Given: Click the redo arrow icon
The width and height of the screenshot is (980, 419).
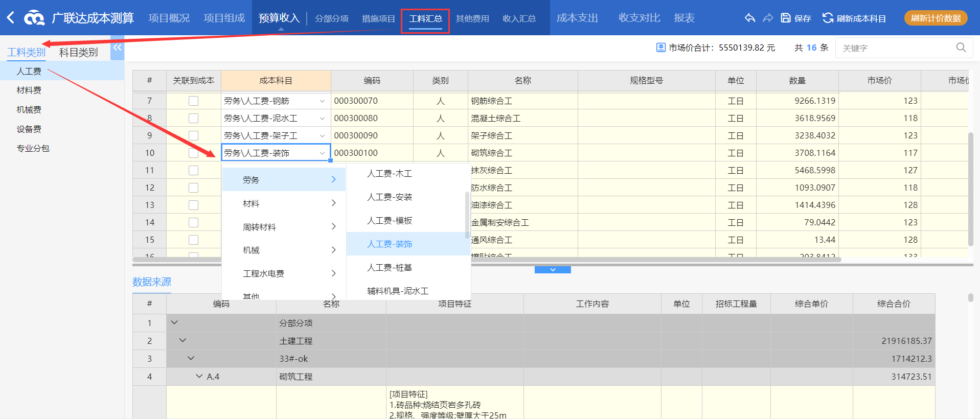Looking at the screenshot, I should click(768, 18).
